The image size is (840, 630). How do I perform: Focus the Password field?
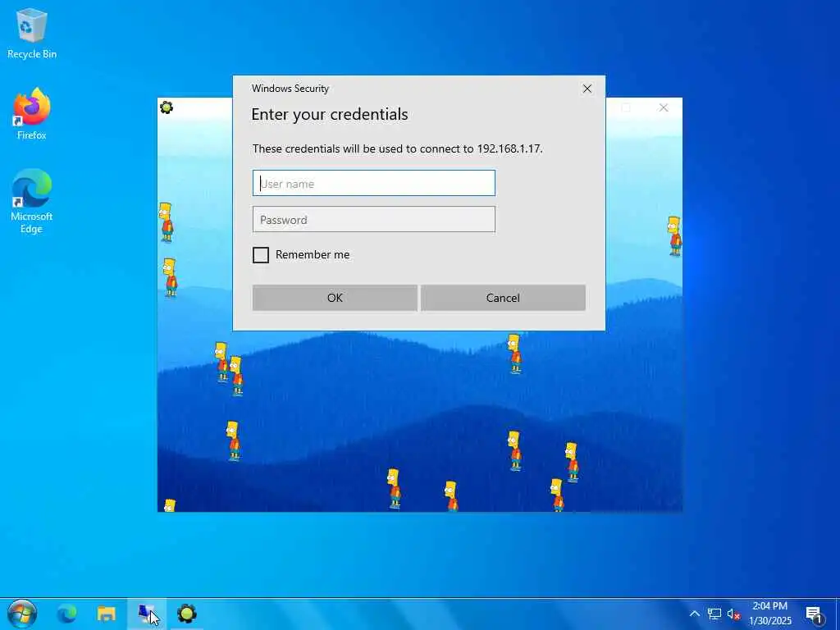(x=374, y=219)
